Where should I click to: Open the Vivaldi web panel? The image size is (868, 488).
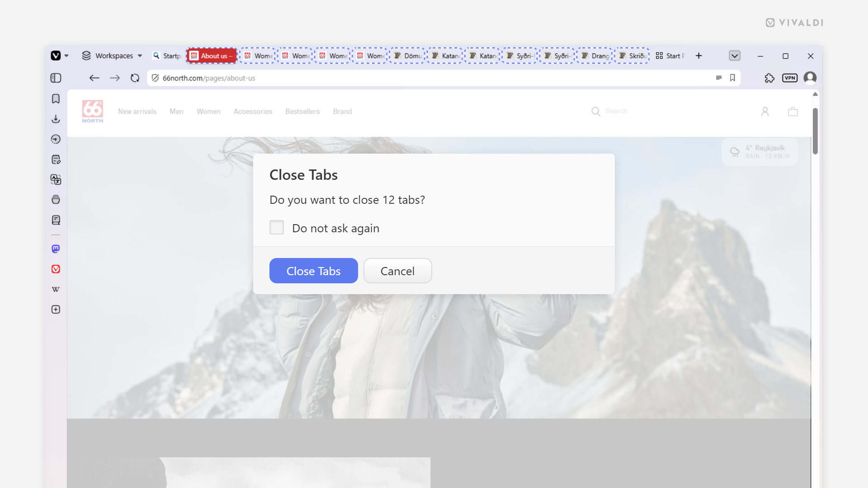56,269
